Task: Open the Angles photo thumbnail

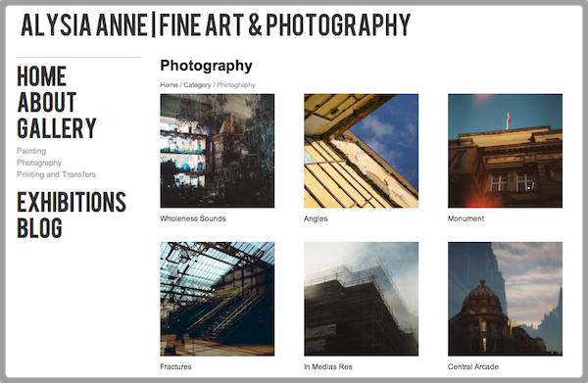Action: (361, 151)
